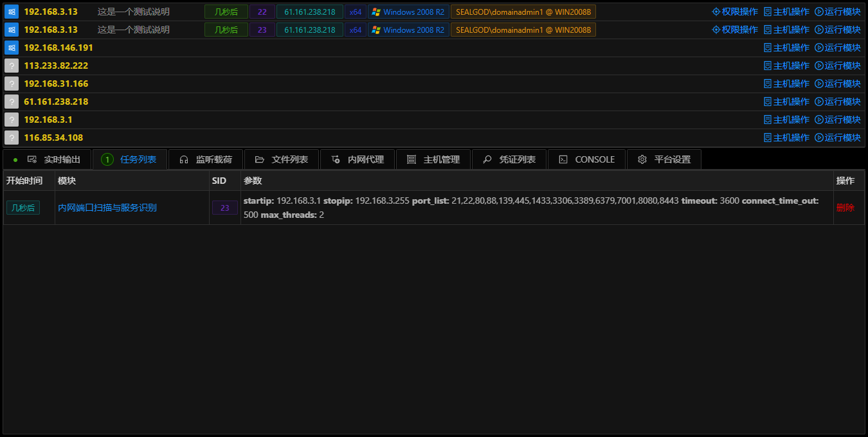Image resolution: width=868 pixels, height=437 pixels.
Task: Open the 主机管理 tab
Action: click(433, 159)
